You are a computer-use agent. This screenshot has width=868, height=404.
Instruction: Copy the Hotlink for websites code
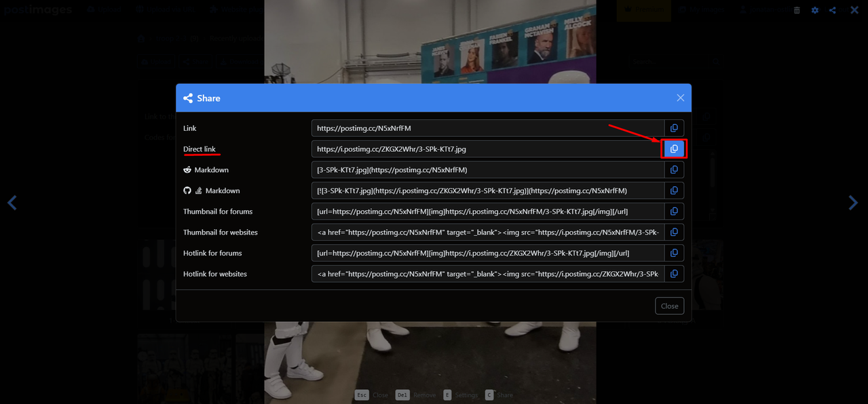click(674, 274)
